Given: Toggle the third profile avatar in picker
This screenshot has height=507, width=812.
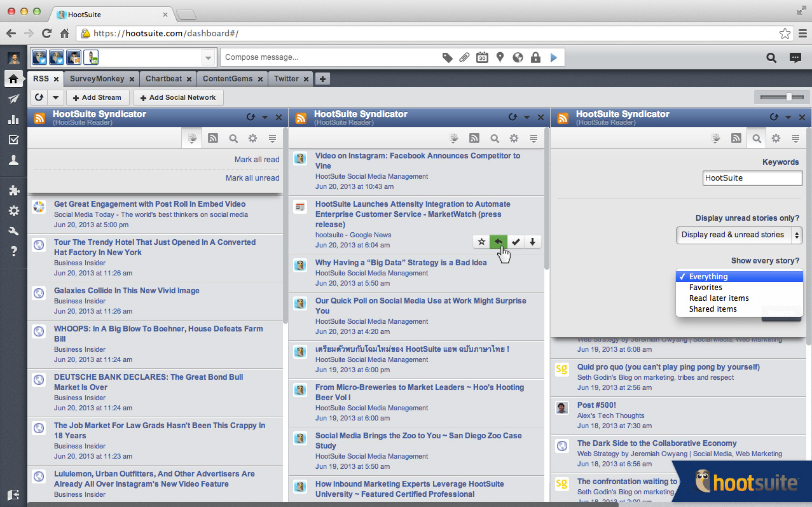Looking at the screenshot, I should tap(73, 57).
